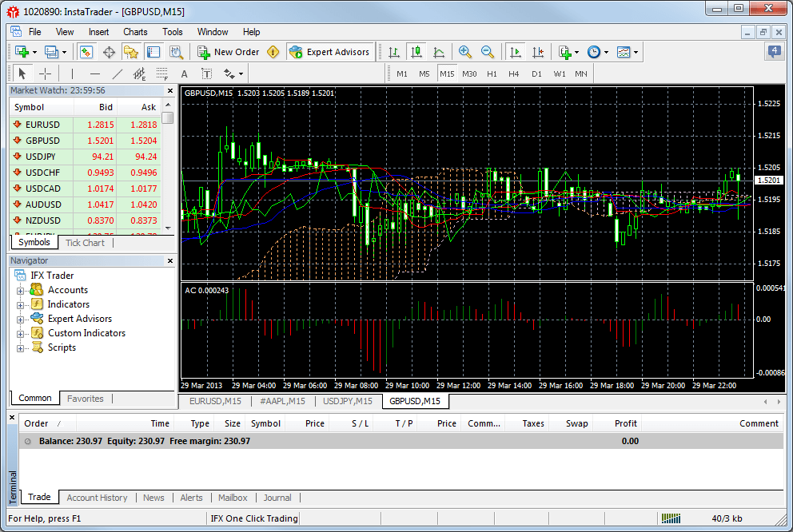
Task: Expand the Accounts node in Navigator
Action: click(x=21, y=290)
